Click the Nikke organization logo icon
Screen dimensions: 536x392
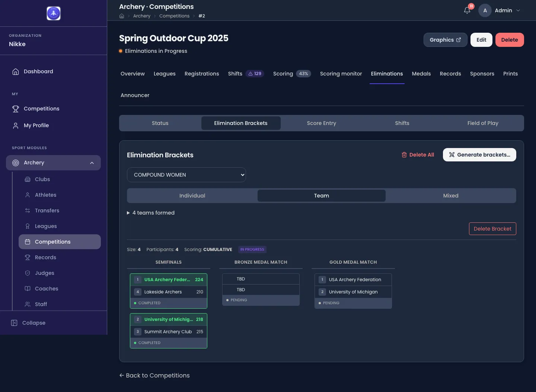pos(54,13)
